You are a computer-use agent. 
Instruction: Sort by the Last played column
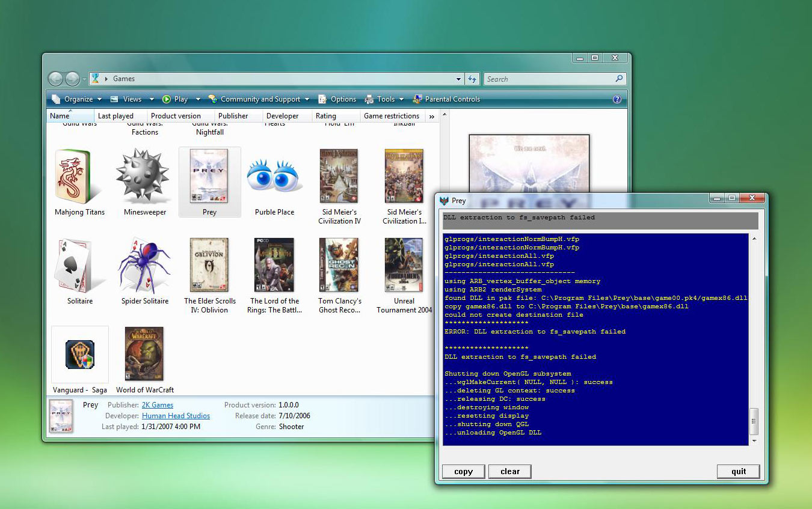121,116
